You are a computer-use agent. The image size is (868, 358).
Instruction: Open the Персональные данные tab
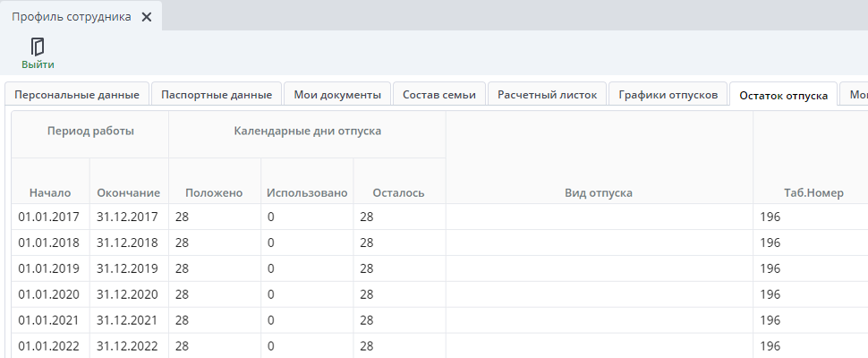click(77, 95)
